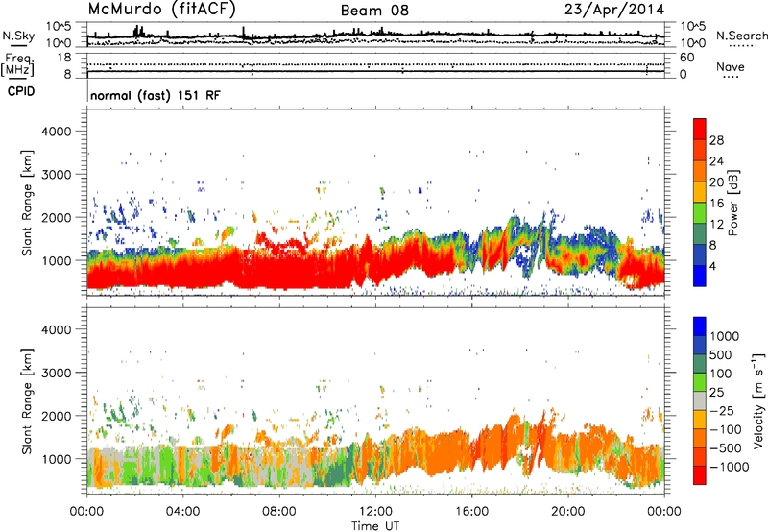
Task: Click 'normal (fast) 151 RF' text
Action: pyautogui.click(x=156, y=95)
